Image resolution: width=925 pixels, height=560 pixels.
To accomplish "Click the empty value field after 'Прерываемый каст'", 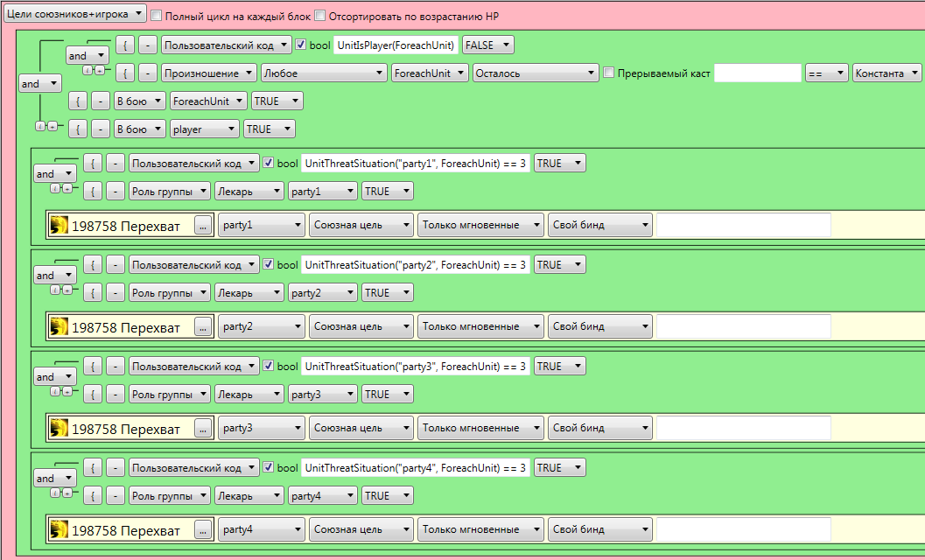I will coord(757,73).
